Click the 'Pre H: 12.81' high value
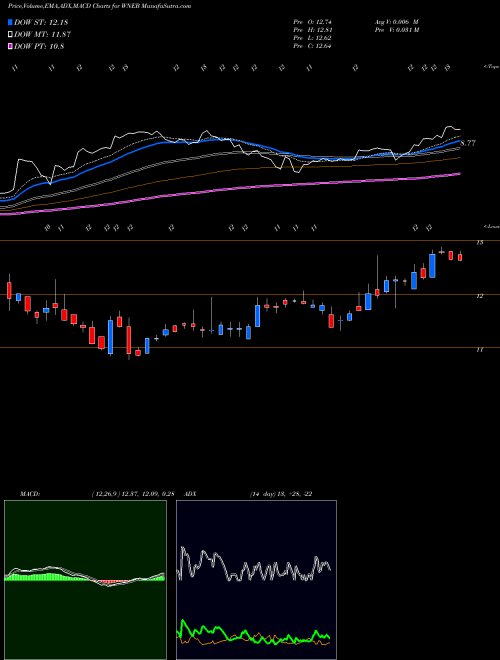Image resolution: width=500 pixels, height=660 pixels. click(x=313, y=30)
